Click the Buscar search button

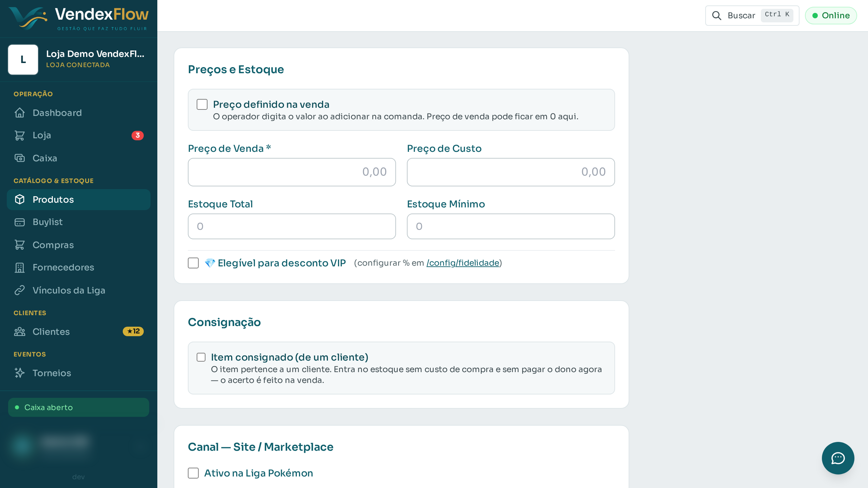pos(752,16)
